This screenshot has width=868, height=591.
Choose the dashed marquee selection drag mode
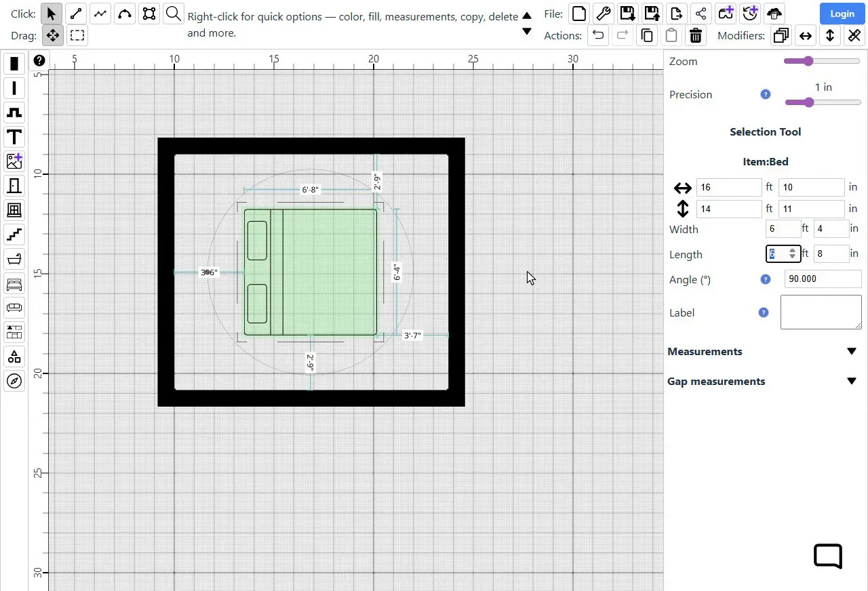[x=77, y=35]
